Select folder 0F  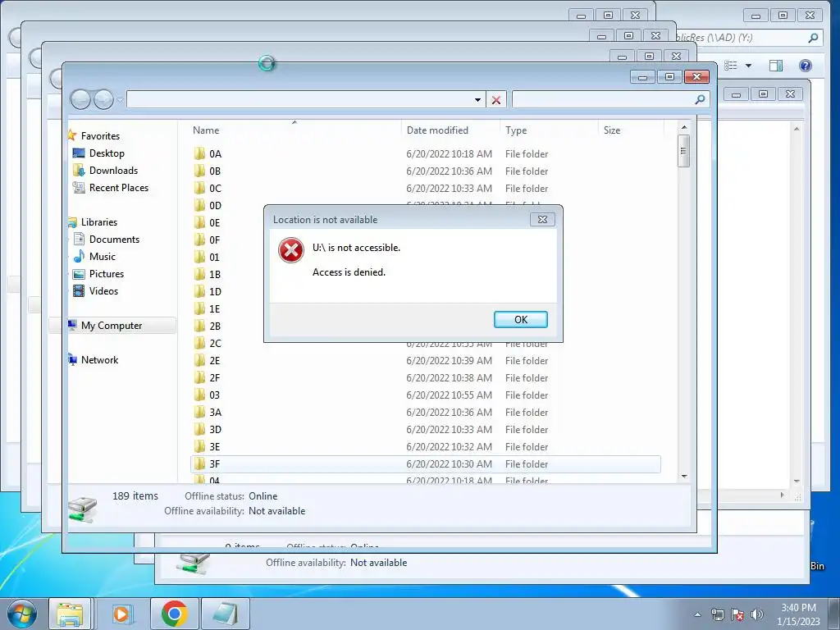(x=214, y=240)
